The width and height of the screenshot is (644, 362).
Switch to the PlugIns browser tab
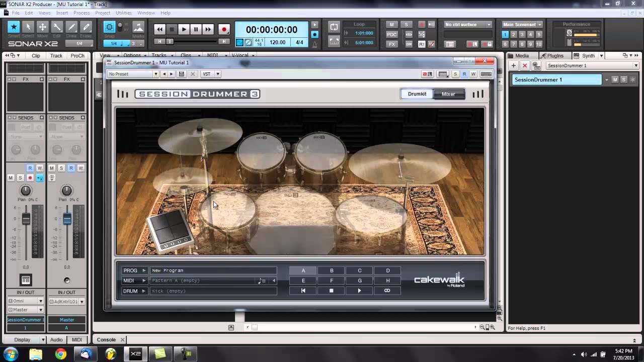coord(555,56)
